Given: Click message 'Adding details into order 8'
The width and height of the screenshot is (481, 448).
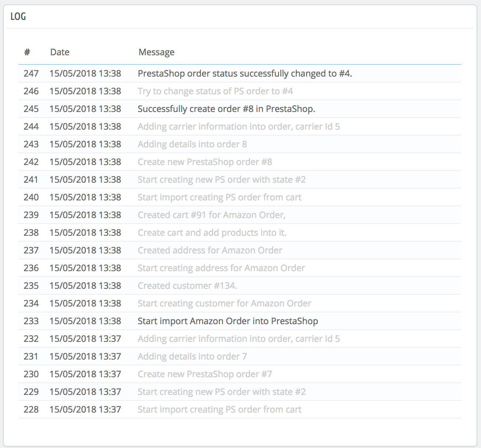Looking at the screenshot, I should click(192, 144).
